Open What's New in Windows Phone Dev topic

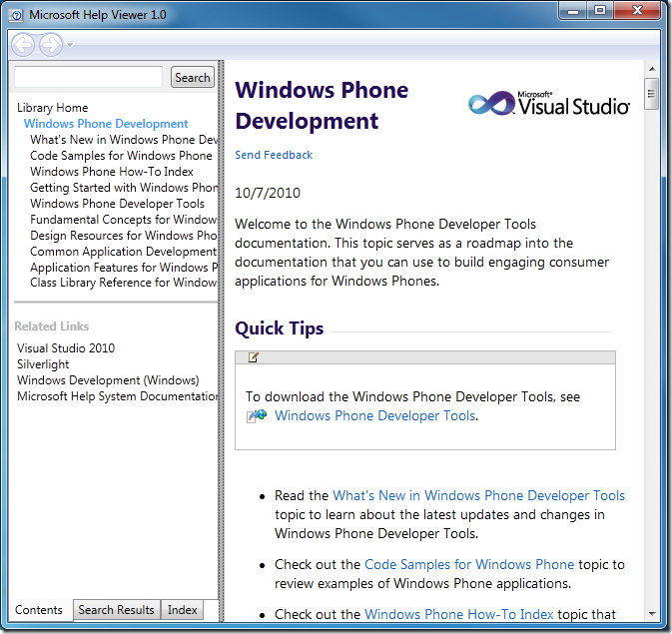point(124,140)
